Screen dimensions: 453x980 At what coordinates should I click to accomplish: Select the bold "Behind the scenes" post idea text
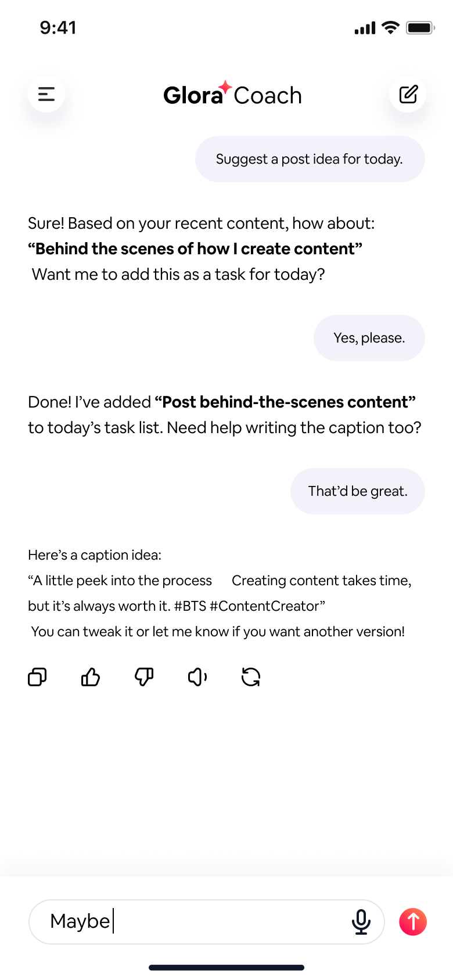[x=195, y=249]
